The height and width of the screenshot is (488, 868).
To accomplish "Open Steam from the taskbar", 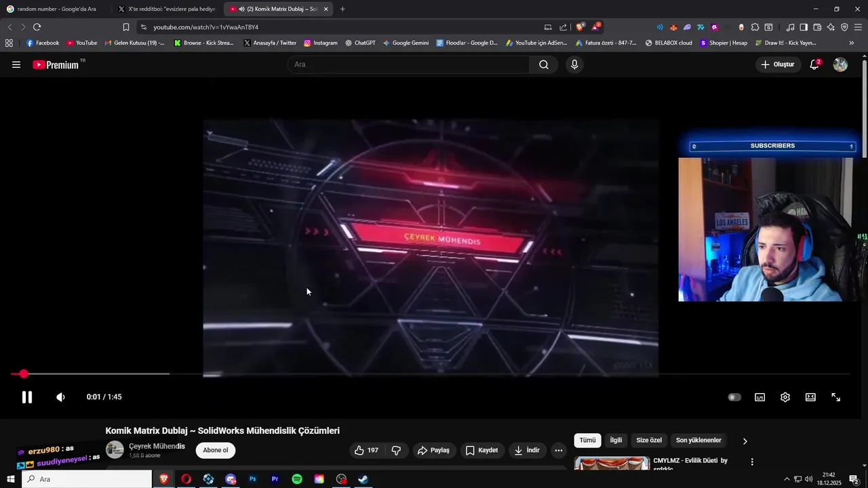I will coord(363,479).
